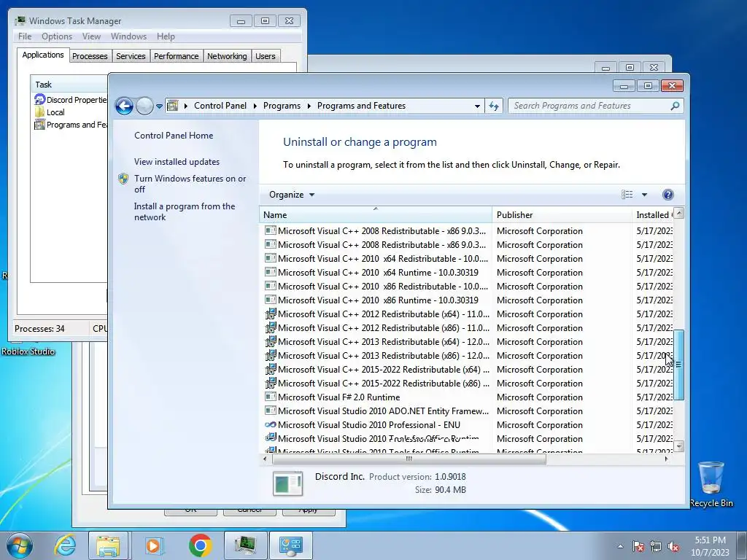Select Visual Studio 2010 ADO.NET Entity Framework row
The height and width of the screenshot is (560, 747).
(467, 411)
